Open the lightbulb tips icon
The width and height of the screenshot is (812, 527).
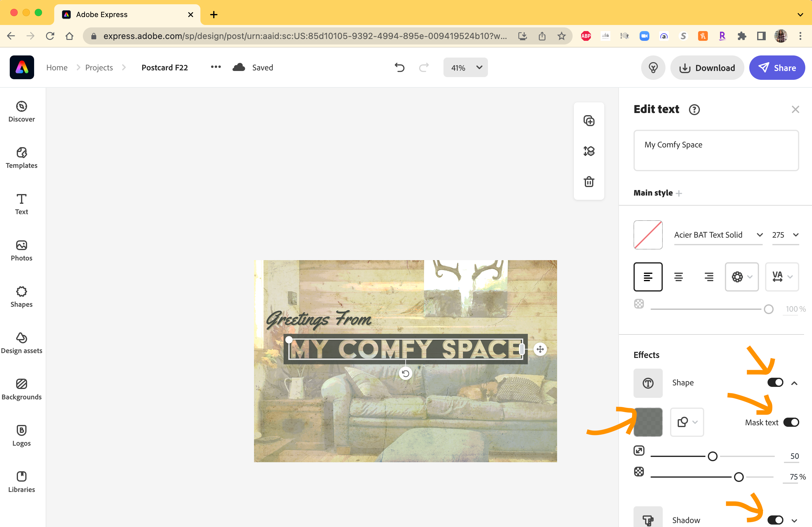[x=653, y=68]
